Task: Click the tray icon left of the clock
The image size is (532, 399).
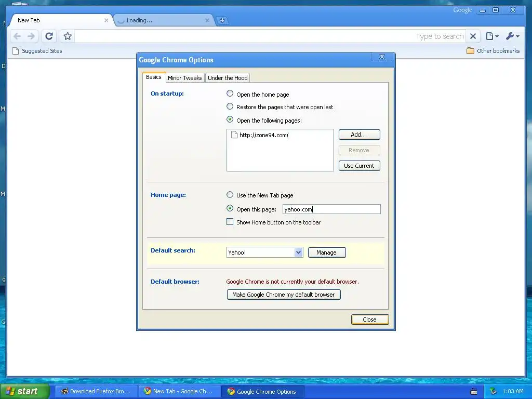Action: (494, 392)
